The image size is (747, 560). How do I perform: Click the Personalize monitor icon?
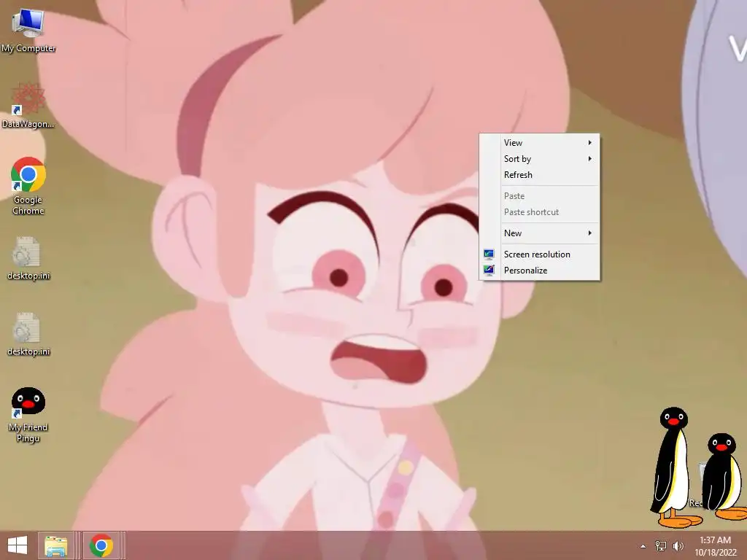tap(489, 271)
